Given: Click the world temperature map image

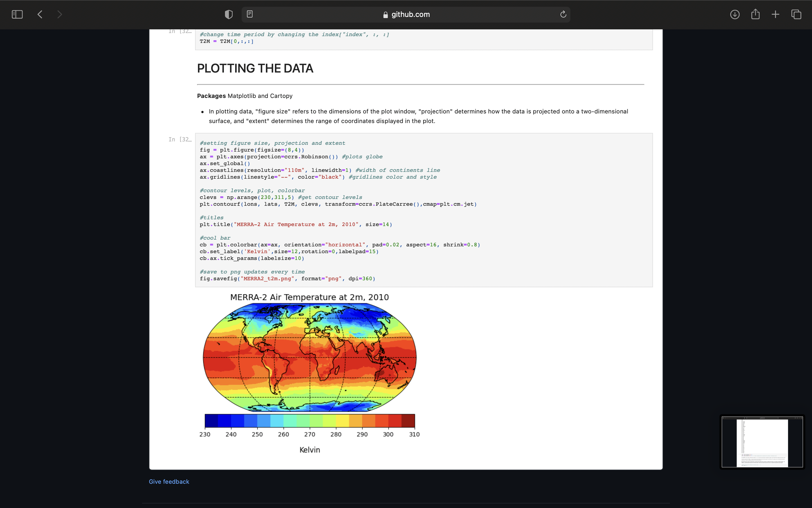Looking at the screenshot, I should (x=309, y=357).
